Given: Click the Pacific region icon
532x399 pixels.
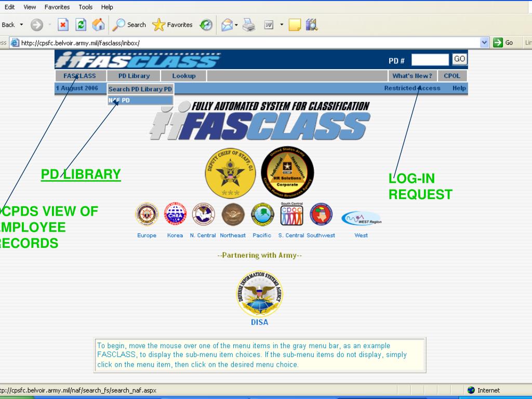Looking at the screenshot, I should [x=262, y=215].
